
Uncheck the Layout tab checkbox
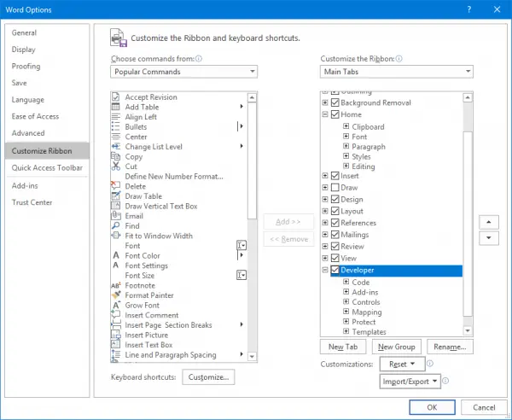pos(335,211)
